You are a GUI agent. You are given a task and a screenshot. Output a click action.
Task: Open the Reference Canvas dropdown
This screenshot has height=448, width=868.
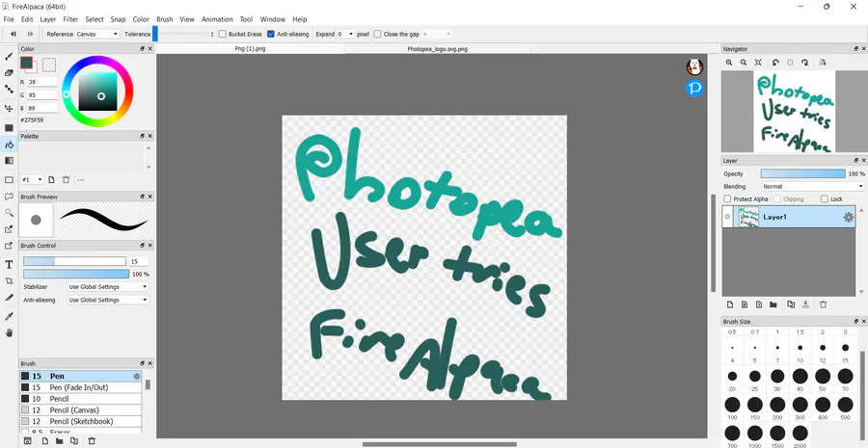tap(96, 34)
